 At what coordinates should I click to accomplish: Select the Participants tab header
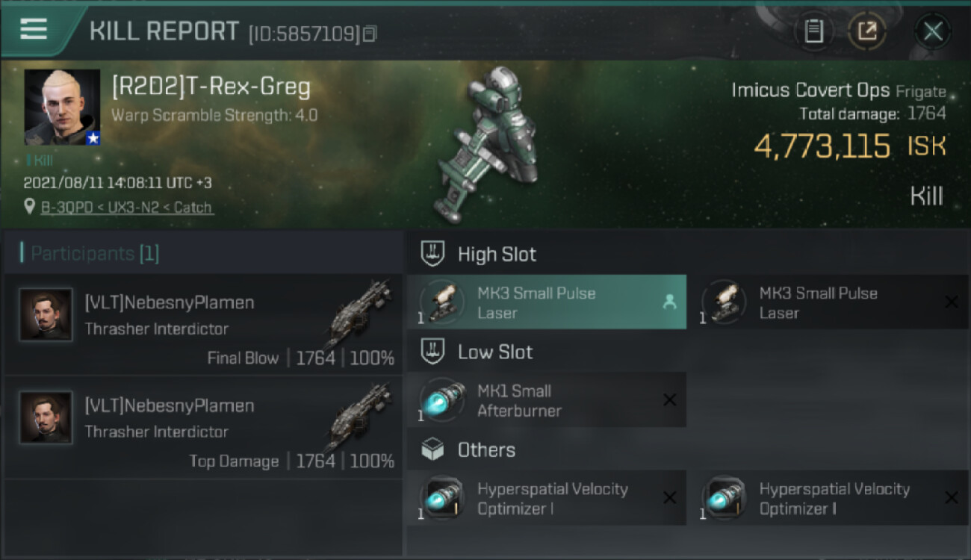tap(94, 254)
